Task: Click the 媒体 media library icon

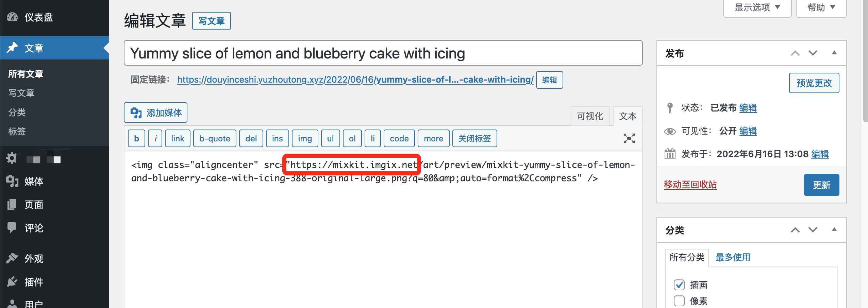Action: tap(12, 181)
